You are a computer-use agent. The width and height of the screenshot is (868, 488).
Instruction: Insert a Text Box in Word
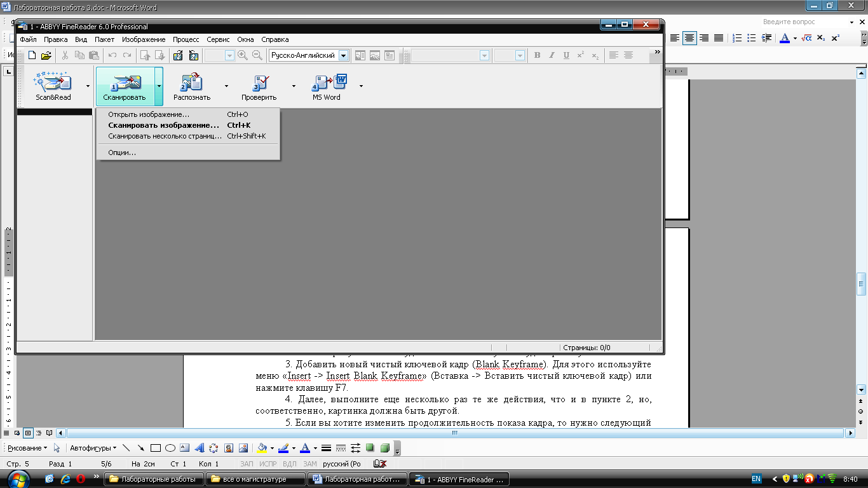[x=184, y=448]
